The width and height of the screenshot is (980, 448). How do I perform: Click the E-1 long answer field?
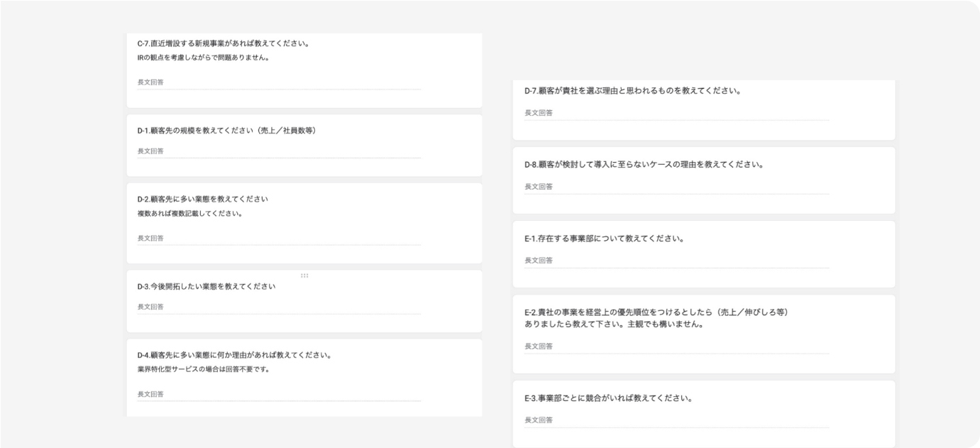click(676, 261)
